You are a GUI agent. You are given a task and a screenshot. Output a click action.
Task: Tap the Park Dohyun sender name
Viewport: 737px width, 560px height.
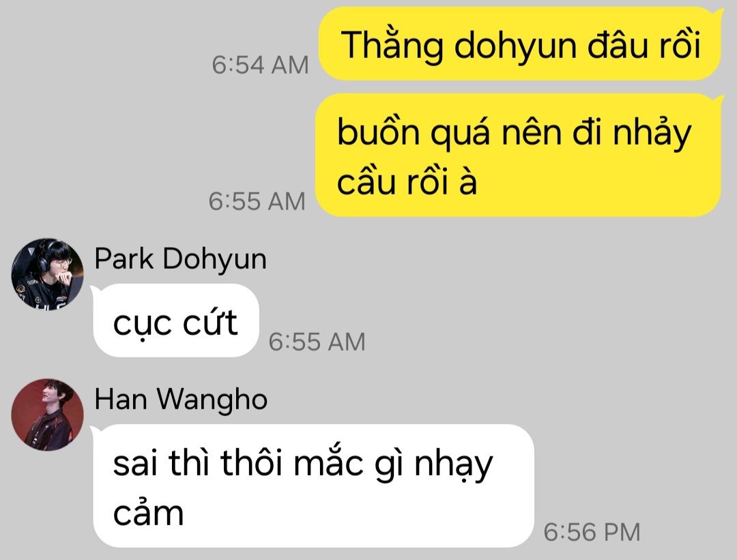(180, 259)
